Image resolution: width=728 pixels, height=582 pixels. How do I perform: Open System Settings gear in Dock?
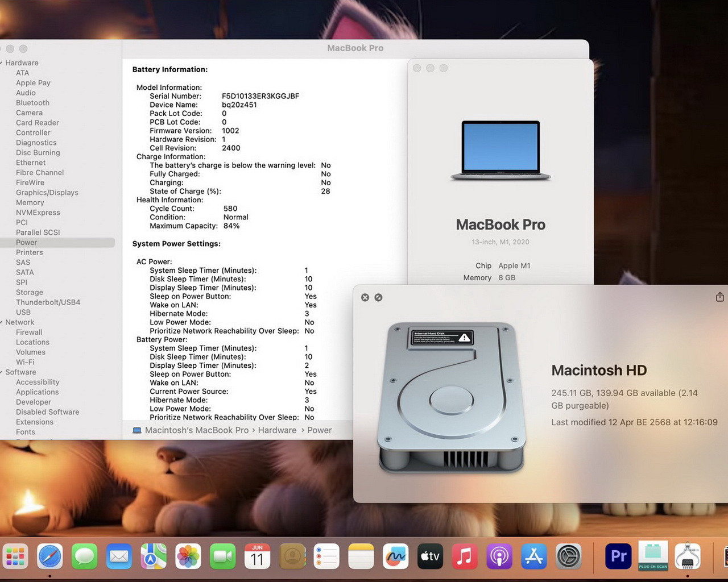tap(569, 556)
